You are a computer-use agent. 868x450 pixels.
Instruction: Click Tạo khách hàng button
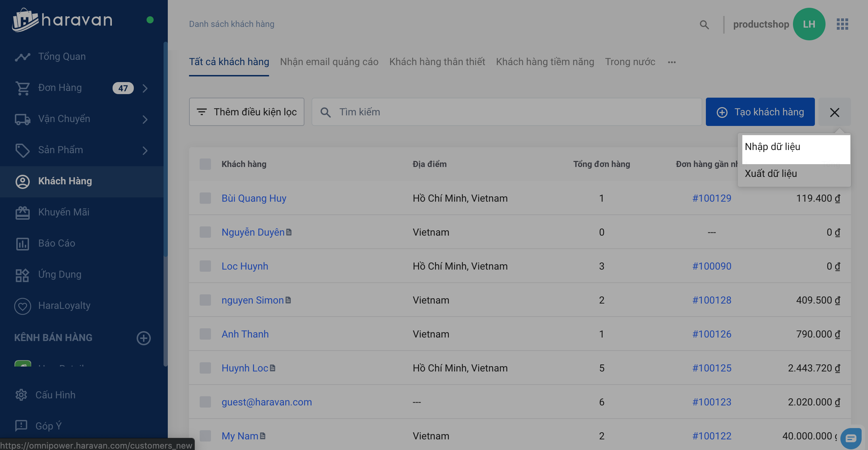[x=760, y=112]
